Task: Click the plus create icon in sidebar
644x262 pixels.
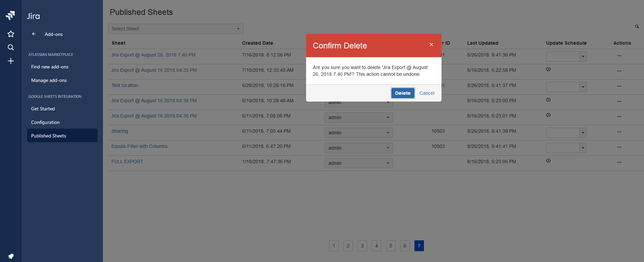Action: (x=11, y=61)
